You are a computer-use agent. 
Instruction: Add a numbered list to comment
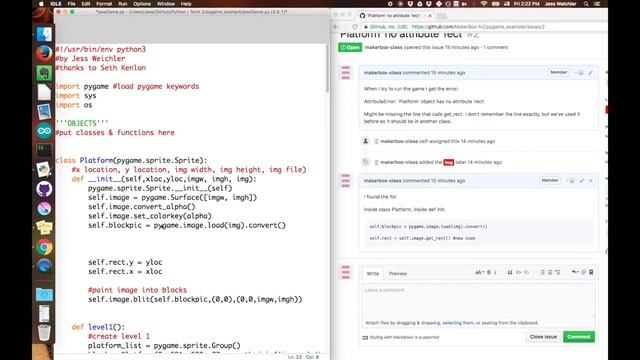[x=550, y=272]
